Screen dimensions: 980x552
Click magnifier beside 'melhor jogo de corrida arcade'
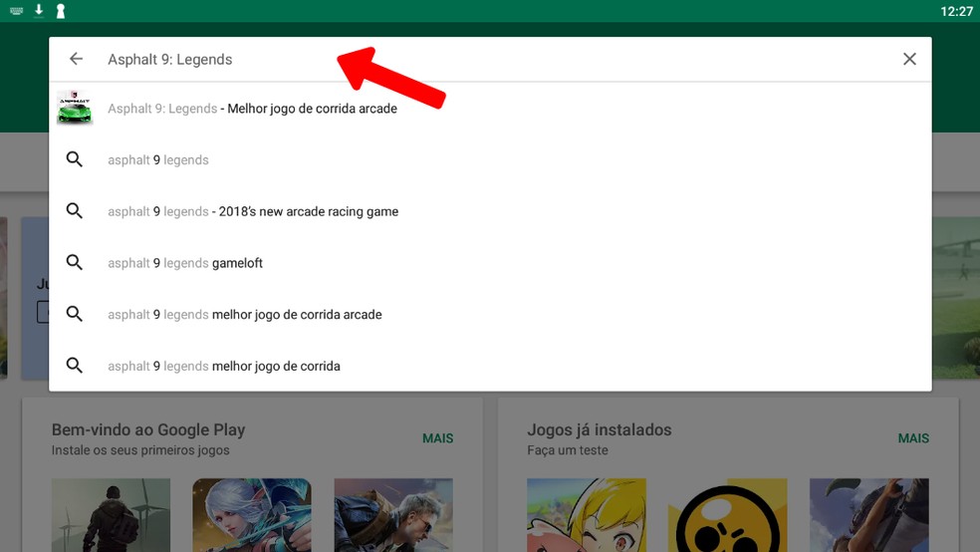tap(75, 314)
